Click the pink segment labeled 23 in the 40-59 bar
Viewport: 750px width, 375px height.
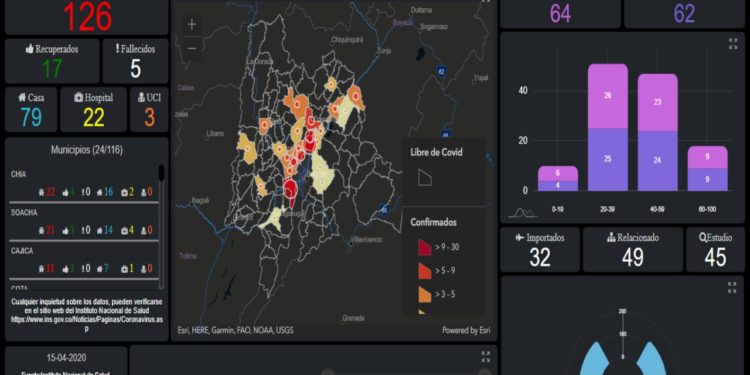click(657, 102)
